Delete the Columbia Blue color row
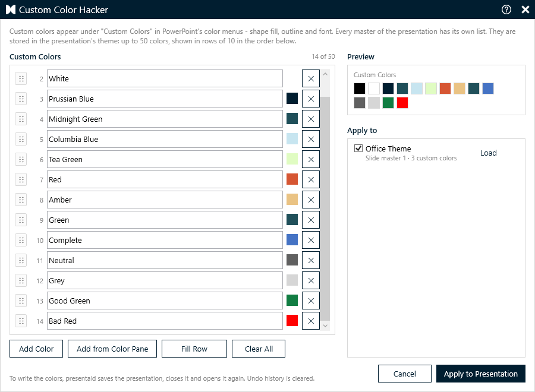 coord(311,139)
